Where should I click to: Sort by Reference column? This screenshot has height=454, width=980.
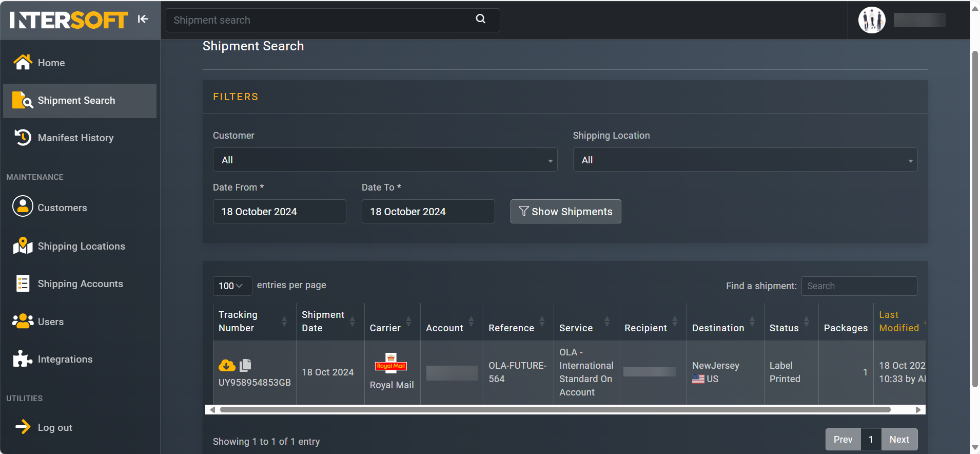coord(518,321)
